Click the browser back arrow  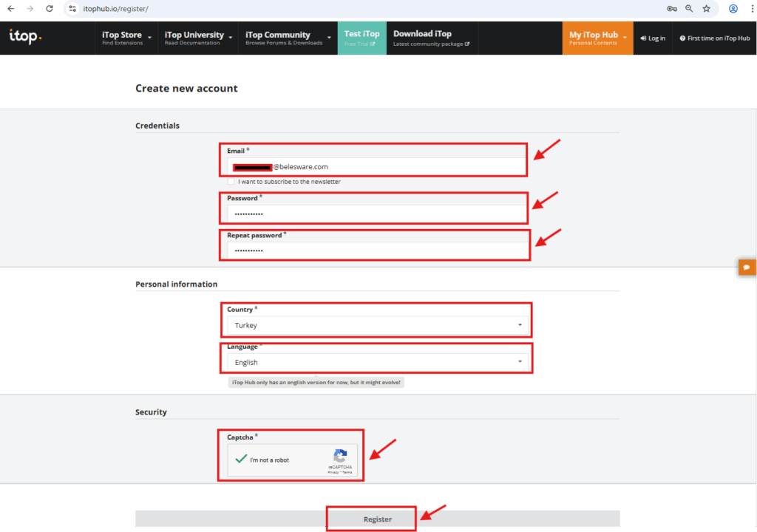tap(11, 9)
